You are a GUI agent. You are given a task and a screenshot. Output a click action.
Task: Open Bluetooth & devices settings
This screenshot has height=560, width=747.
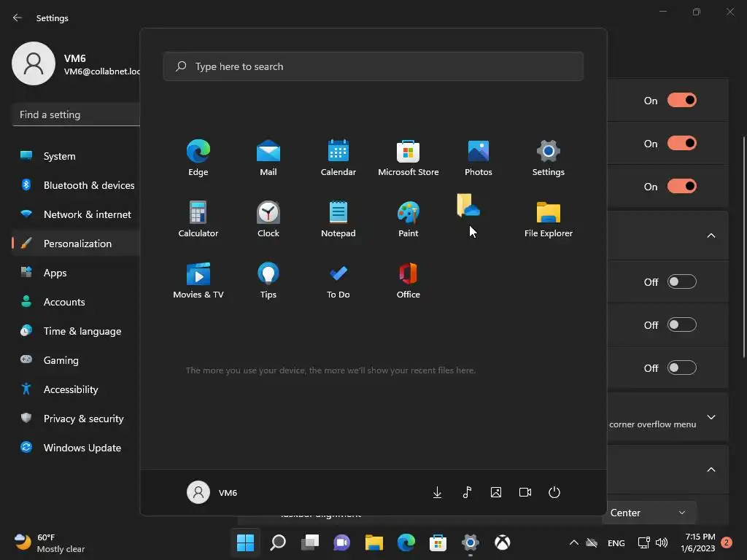click(x=76, y=185)
